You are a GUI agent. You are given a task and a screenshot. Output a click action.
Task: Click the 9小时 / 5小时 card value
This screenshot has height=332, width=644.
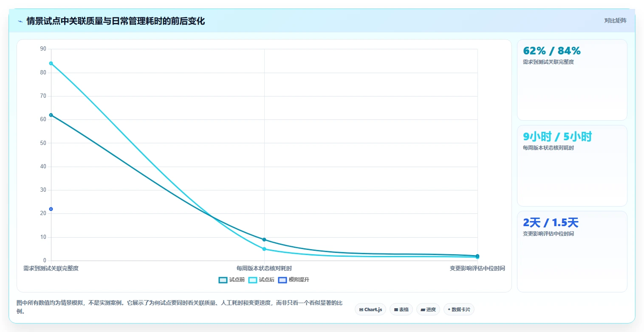[x=557, y=136]
